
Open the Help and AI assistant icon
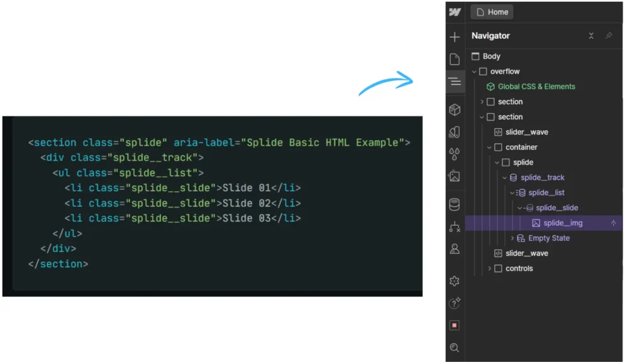point(455,303)
